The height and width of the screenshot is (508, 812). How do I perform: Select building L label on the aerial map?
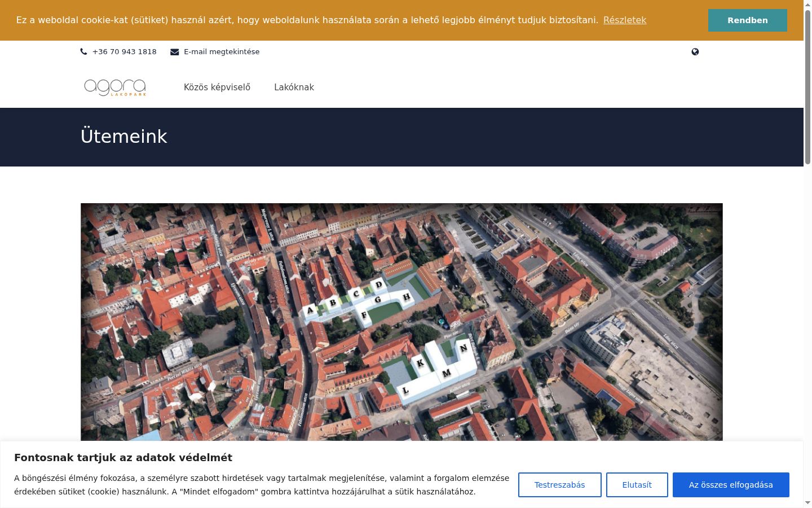click(x=405, y=390)
